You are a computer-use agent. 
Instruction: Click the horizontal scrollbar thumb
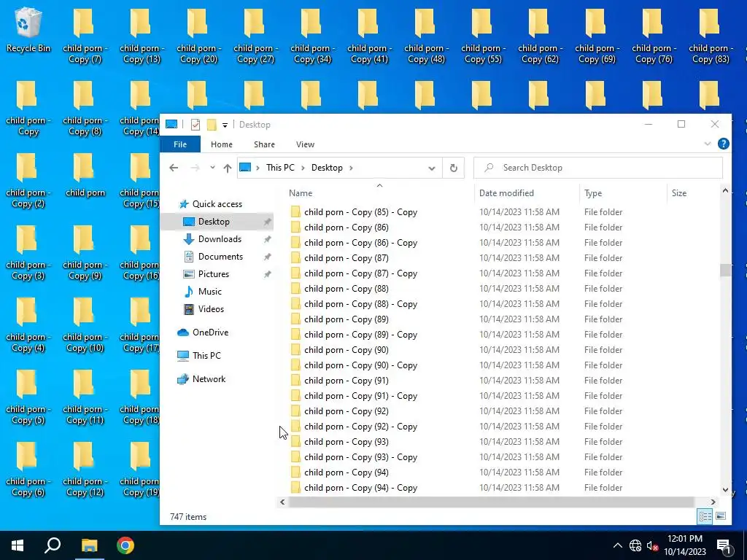(491, 502)
